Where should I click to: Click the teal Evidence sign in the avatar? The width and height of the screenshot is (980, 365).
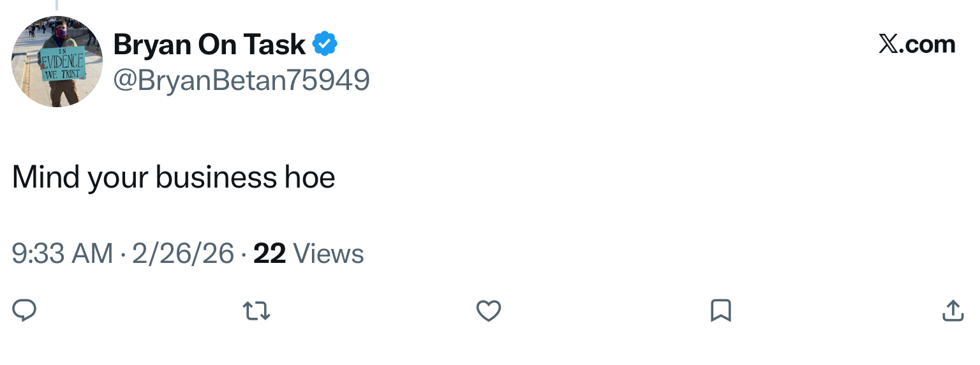point(62,64)
